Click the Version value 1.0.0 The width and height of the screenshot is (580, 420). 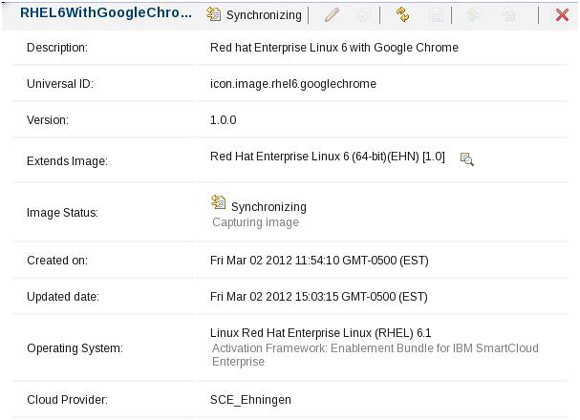click(223, 120)
